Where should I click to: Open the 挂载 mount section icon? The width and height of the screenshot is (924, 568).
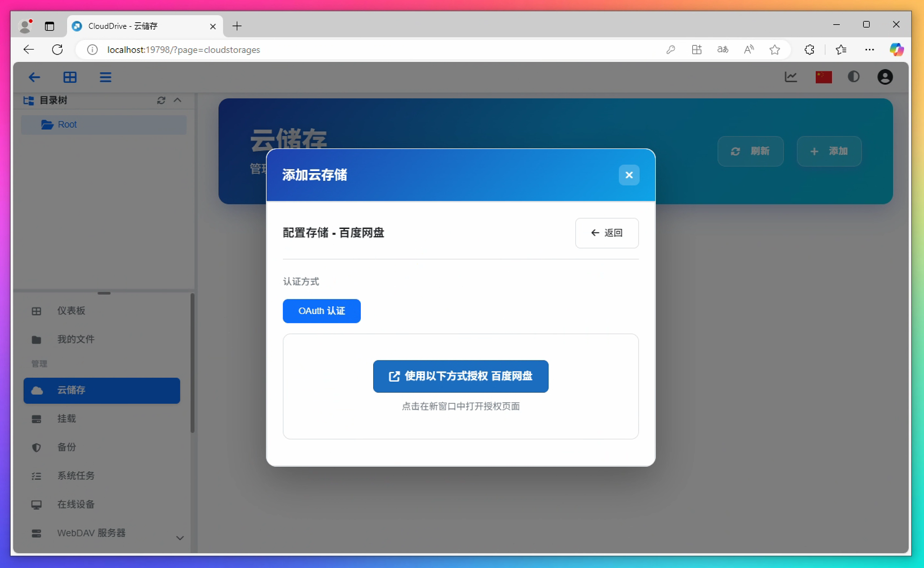tap(37, 419)
